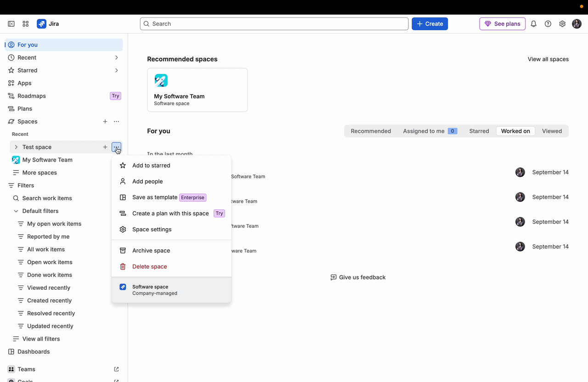Click See plans button
The width and height of the screenshot is (588, 382).
(502, 24)
